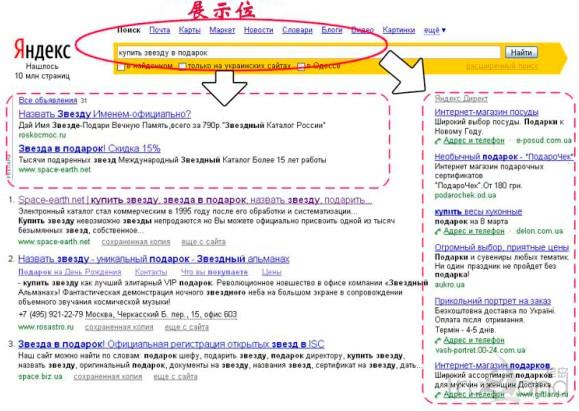579x411 pixels.
Task: Go to the Картинки tab
Action: coord(399,30)
